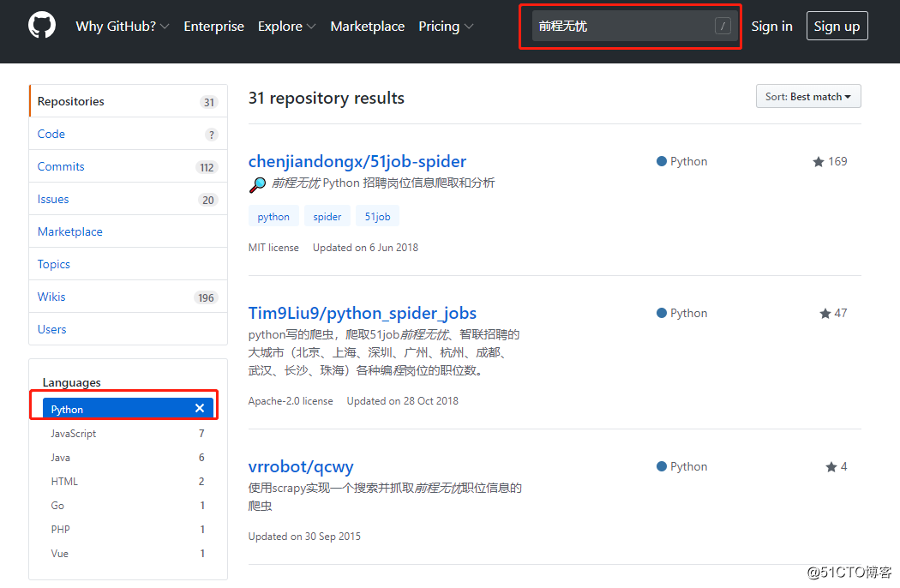Open Tim9Liu9/python_spider_jobs repository
Screen dimensions: 900x588
coord(363,313)
